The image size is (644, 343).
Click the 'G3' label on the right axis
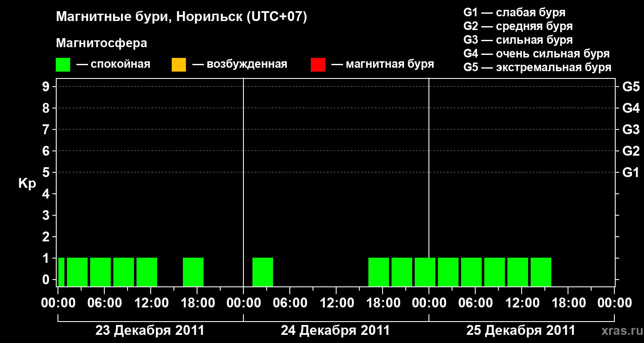[x=631, y=129]
